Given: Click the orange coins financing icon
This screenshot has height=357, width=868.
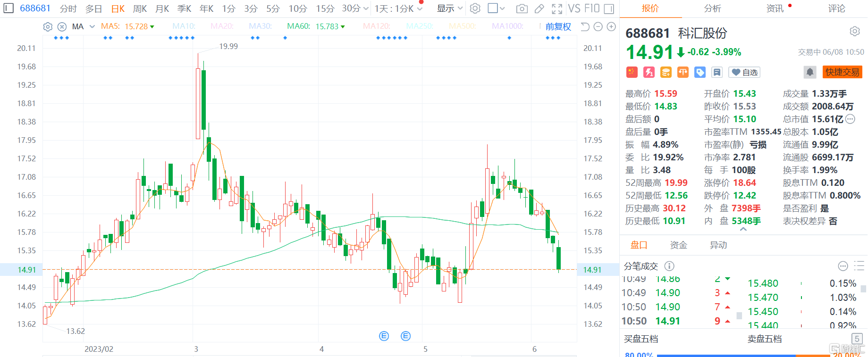Looking at the screenshot, I should (x=666, y=72).
